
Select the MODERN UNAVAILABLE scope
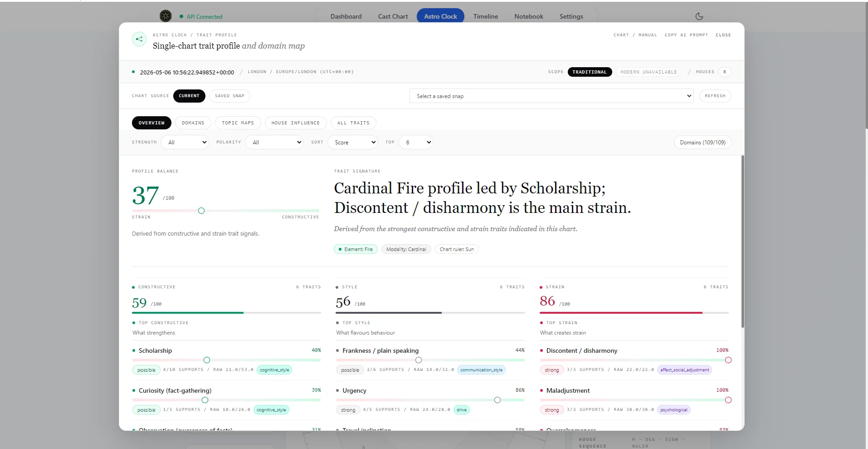(x=649, y=72)
